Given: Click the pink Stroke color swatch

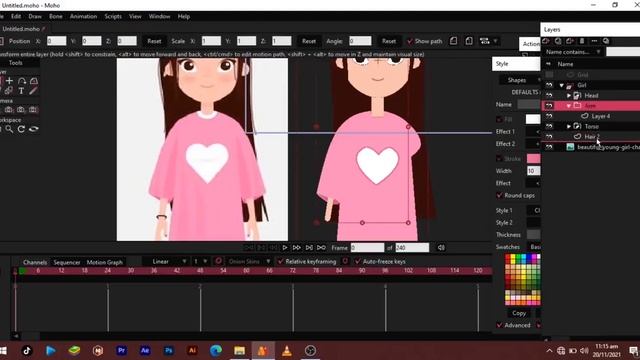Looking at the screenshot, I should [533, 158].
